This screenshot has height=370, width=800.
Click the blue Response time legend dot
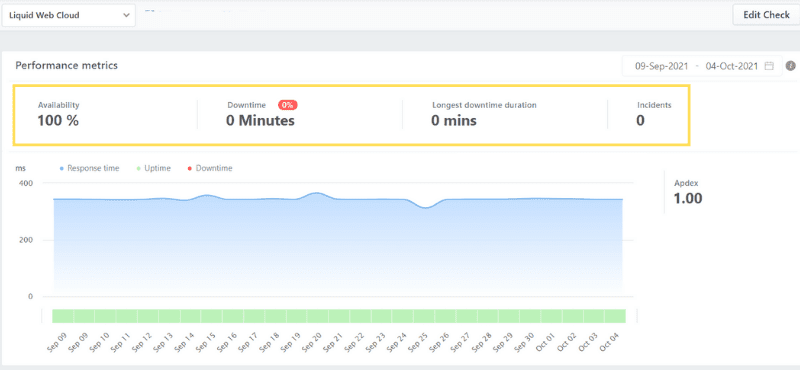pos(62,168)
